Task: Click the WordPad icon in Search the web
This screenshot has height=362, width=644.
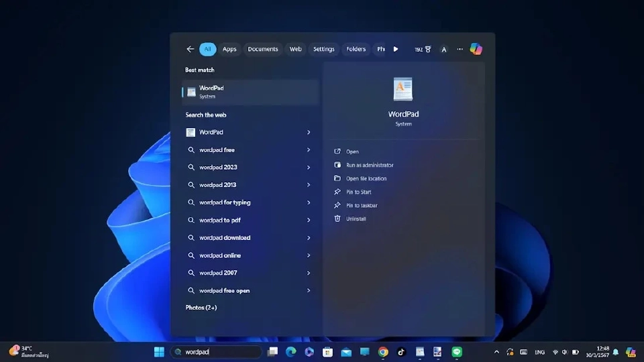Action: tap(191, 132)
